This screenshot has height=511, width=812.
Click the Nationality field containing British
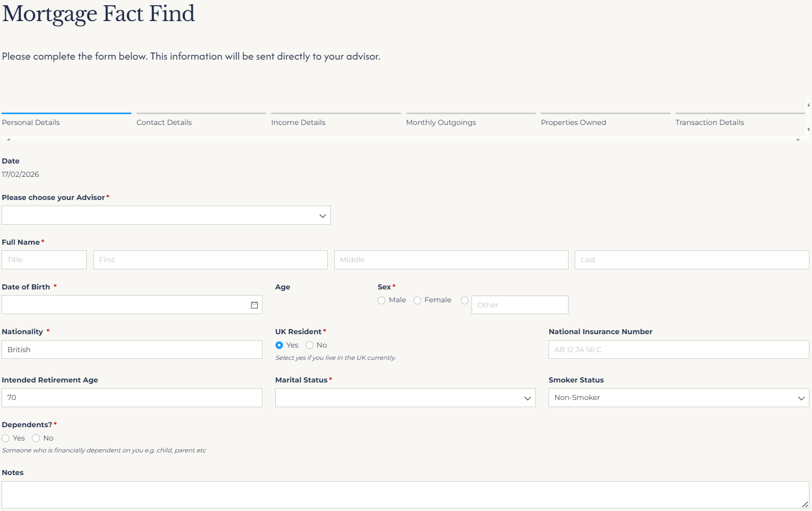[x=132, y=350]
